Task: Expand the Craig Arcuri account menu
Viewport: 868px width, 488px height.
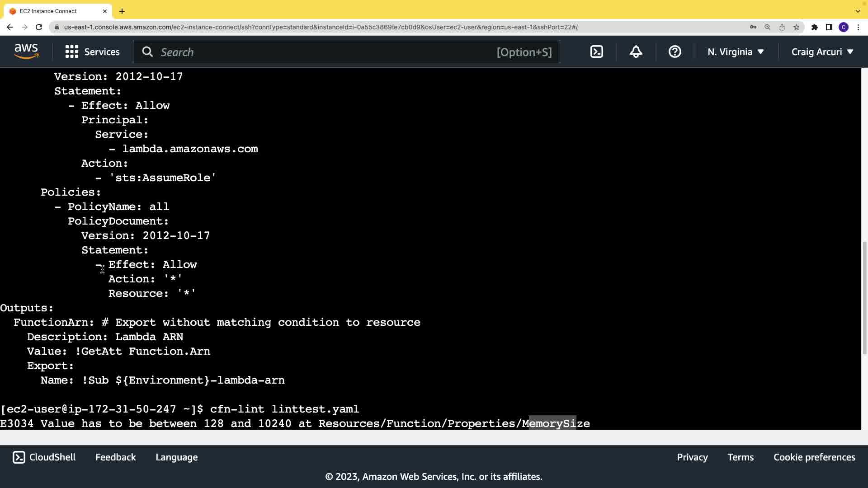Action: tap(822, 52)
